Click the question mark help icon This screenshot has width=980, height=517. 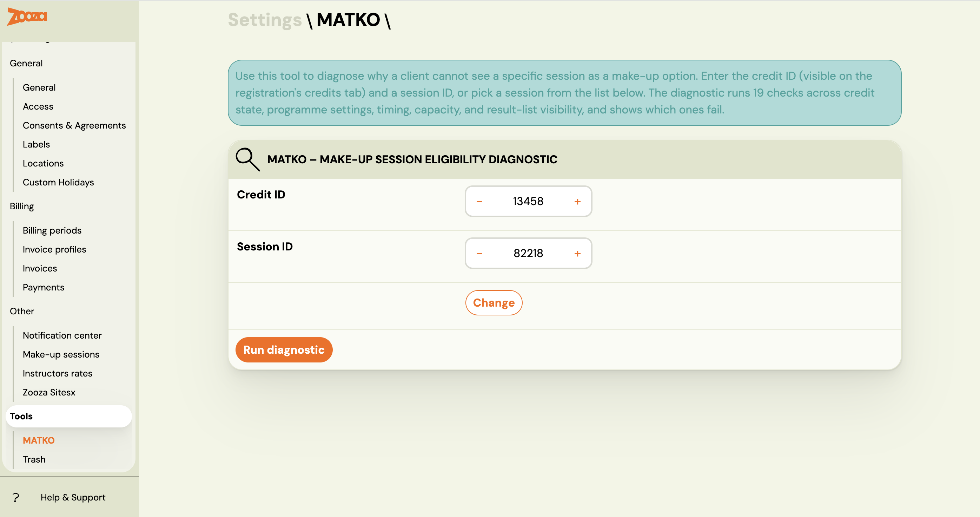coord(15,497)
